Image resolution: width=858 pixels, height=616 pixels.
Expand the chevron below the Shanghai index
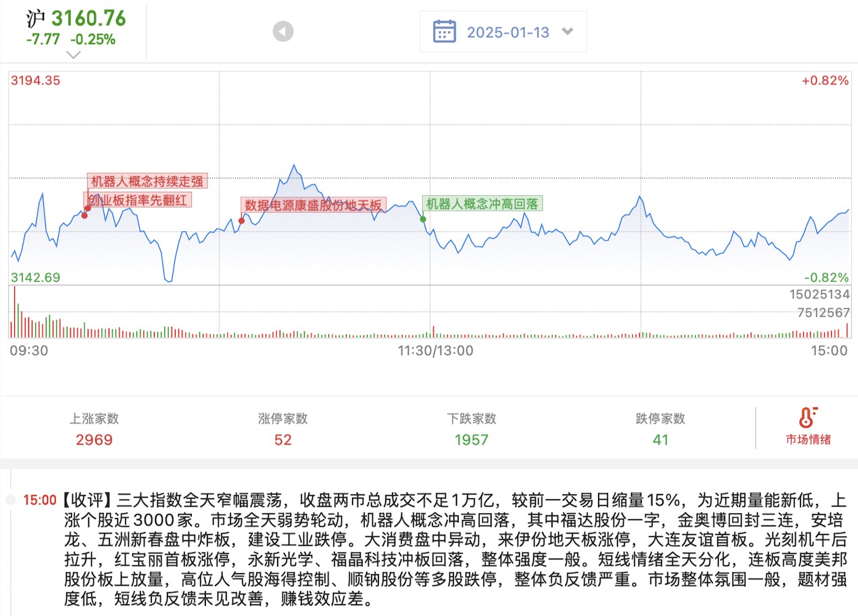pyautogui.click(x=74, y=55)
